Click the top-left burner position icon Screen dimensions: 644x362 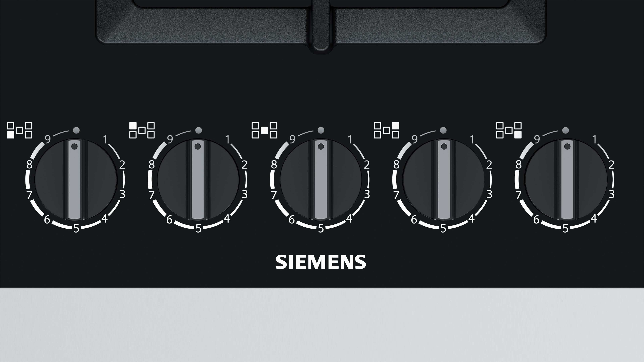[142, 130]
